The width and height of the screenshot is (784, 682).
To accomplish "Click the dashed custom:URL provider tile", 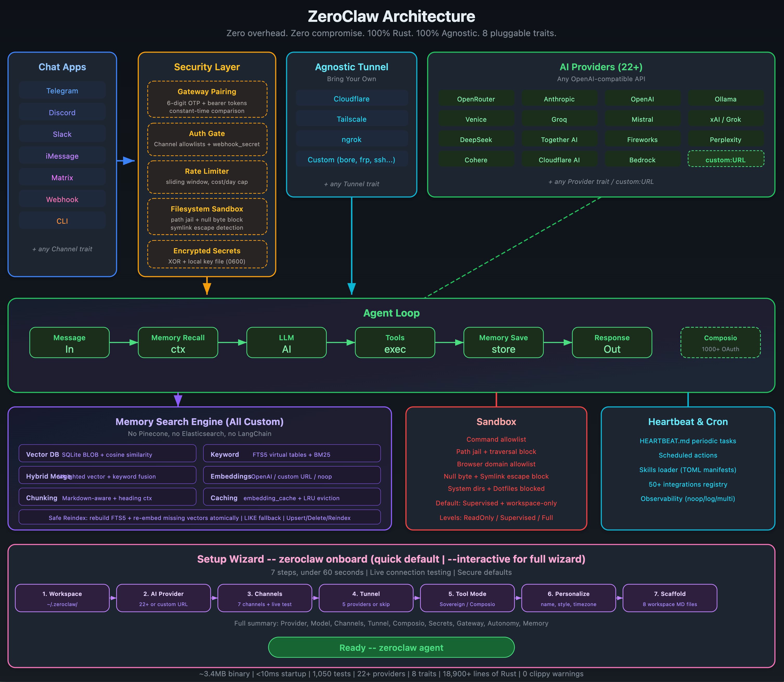I will 726,159.
